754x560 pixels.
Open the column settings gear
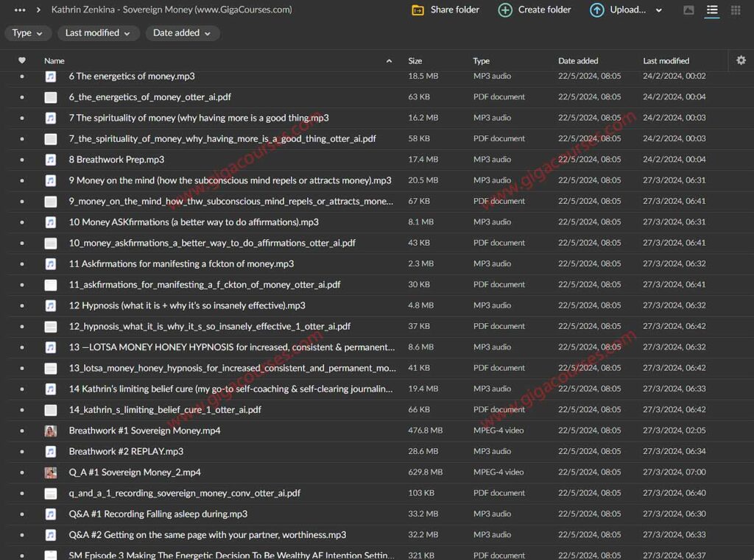[741, 60]
